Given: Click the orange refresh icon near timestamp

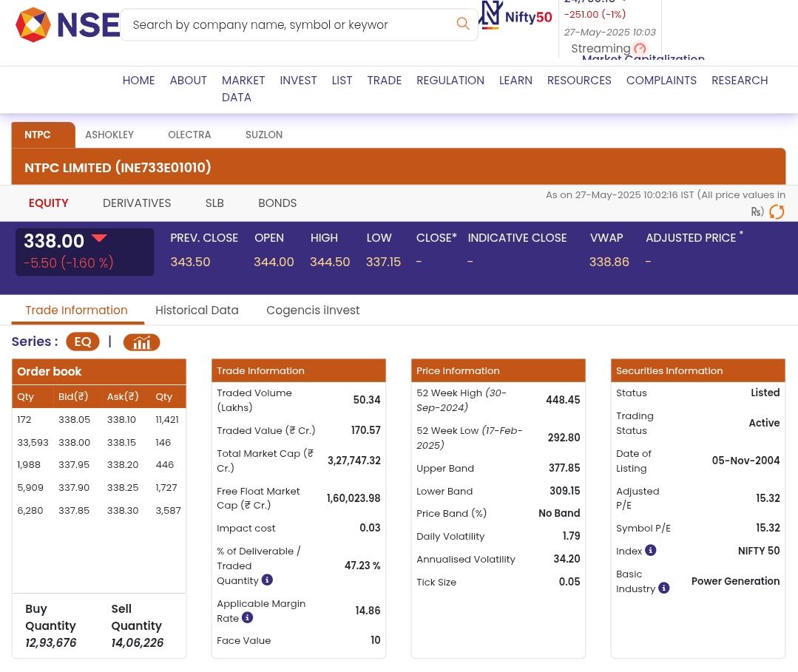Looking at the screenshot, I should tap(776, 212).
